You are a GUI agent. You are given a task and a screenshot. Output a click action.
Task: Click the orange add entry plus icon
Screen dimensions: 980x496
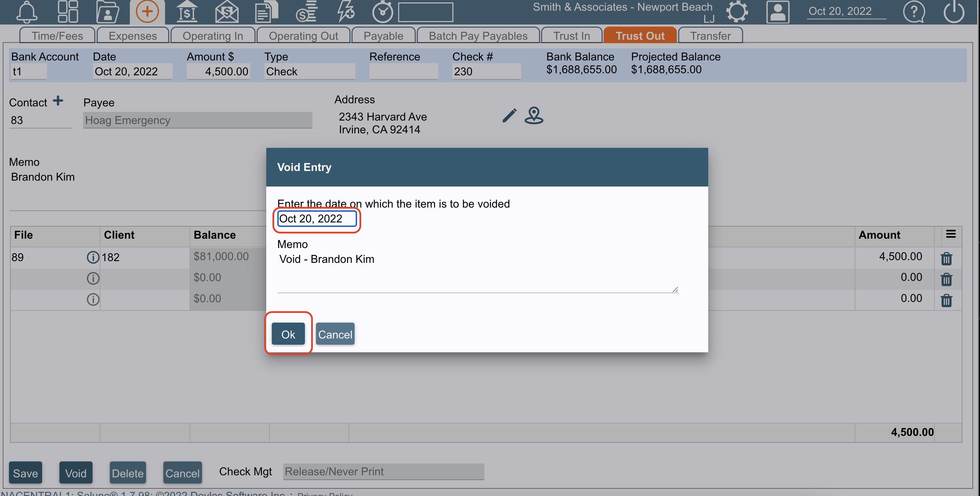[147, 11]
